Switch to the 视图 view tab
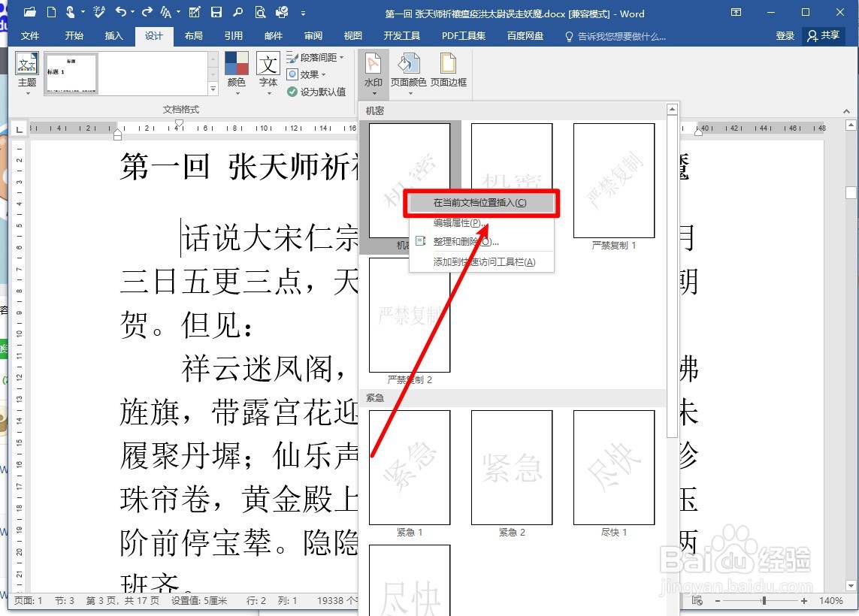Viewport: 859px width, 616px height. [x=352, y=35]
